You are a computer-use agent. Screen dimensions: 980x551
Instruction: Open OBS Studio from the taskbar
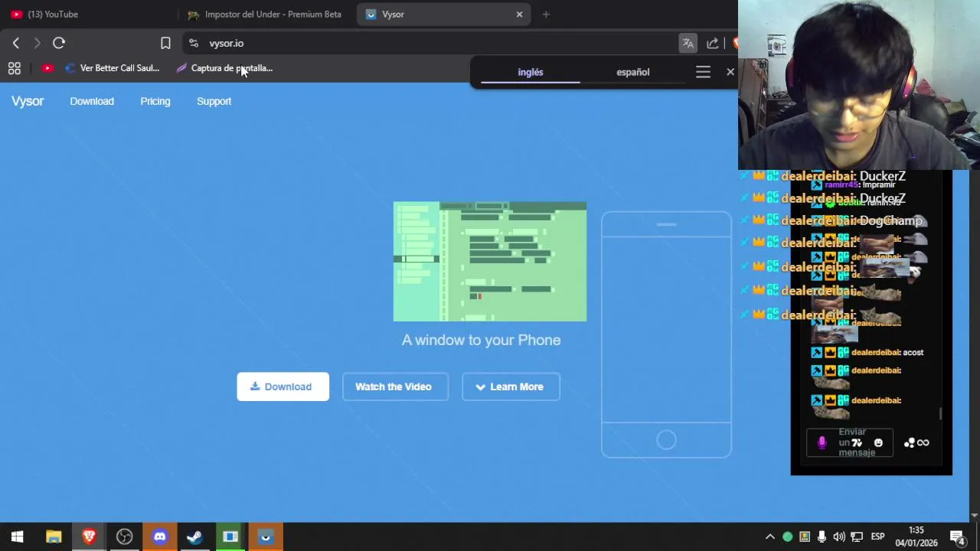point(124,536)
